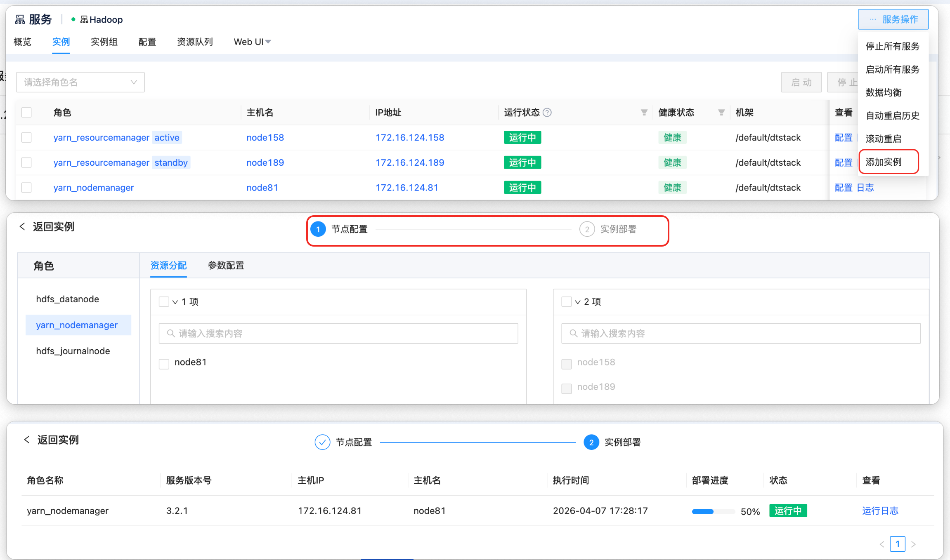Screen dimensions: 950x560
Task: Expand the Web UI dropdown menu
Action: coord(252,42)
